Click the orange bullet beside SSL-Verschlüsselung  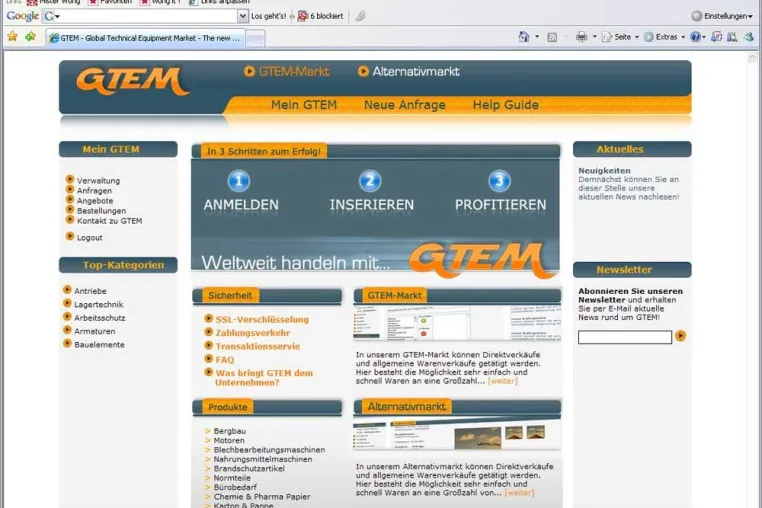(208, 318)
